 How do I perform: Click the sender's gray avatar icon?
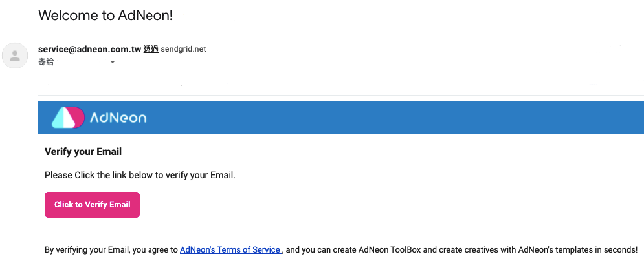(x=15, y=56)
